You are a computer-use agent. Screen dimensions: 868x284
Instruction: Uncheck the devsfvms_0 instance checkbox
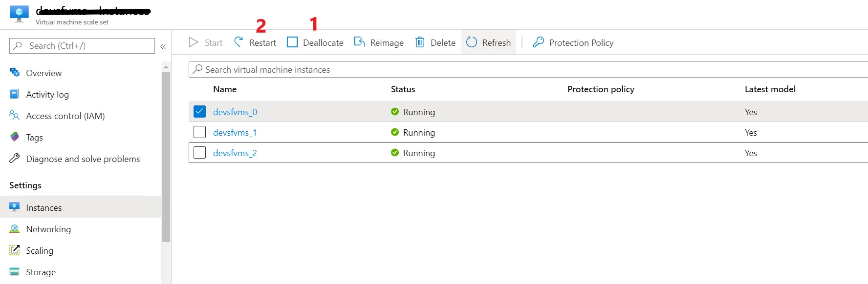coord(199,112)
